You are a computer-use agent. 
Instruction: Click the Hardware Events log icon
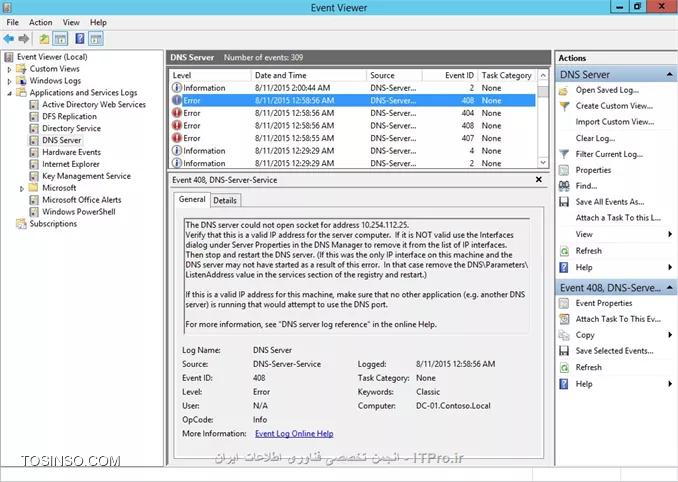coord(34,153)
